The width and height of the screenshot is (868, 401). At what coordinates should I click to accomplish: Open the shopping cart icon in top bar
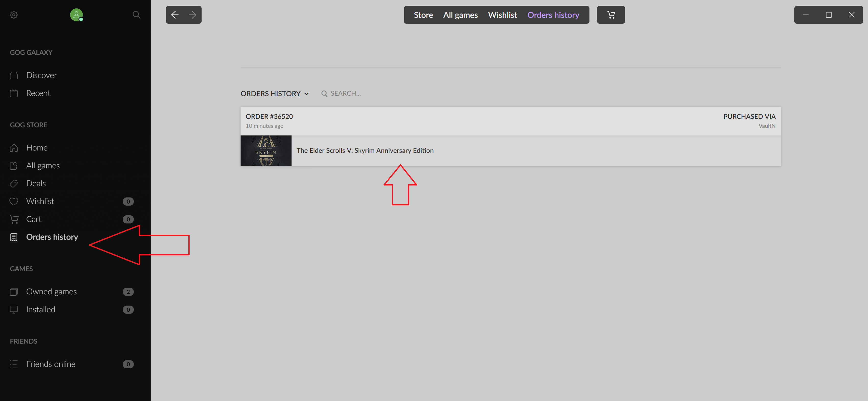611,15
